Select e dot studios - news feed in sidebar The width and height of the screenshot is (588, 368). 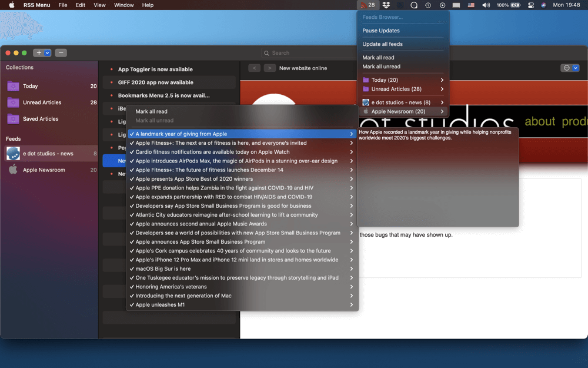point(51,154)
